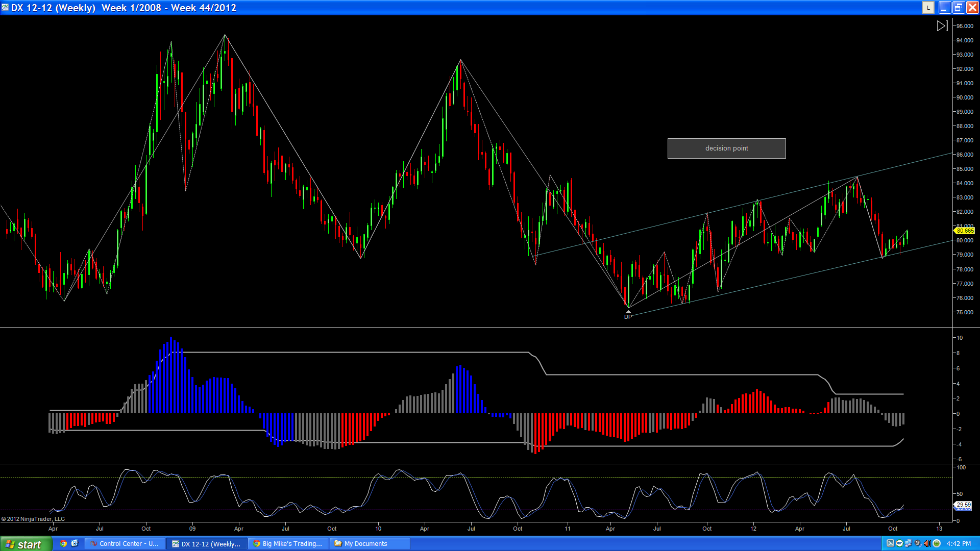Launch Chrome from quick launch bar
Screen dimensions: 980x551
(x=63, y=543)
